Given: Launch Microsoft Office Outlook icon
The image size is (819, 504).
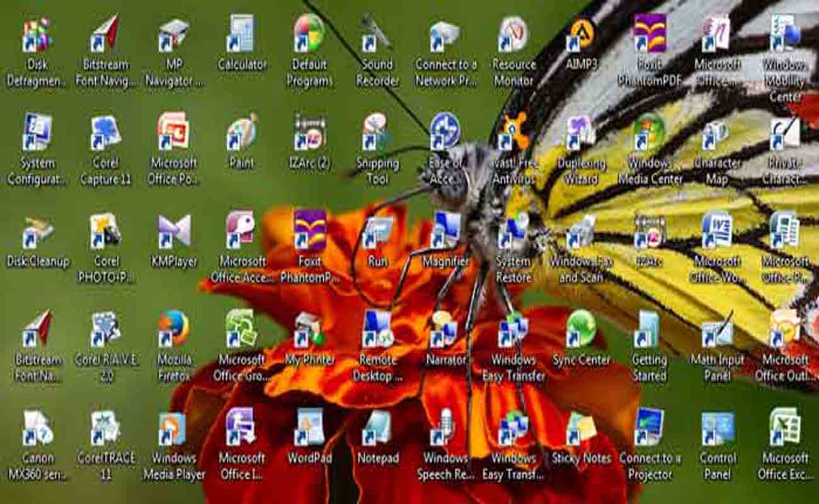Looking at the screenshot, I should click(x=785, y=329).
